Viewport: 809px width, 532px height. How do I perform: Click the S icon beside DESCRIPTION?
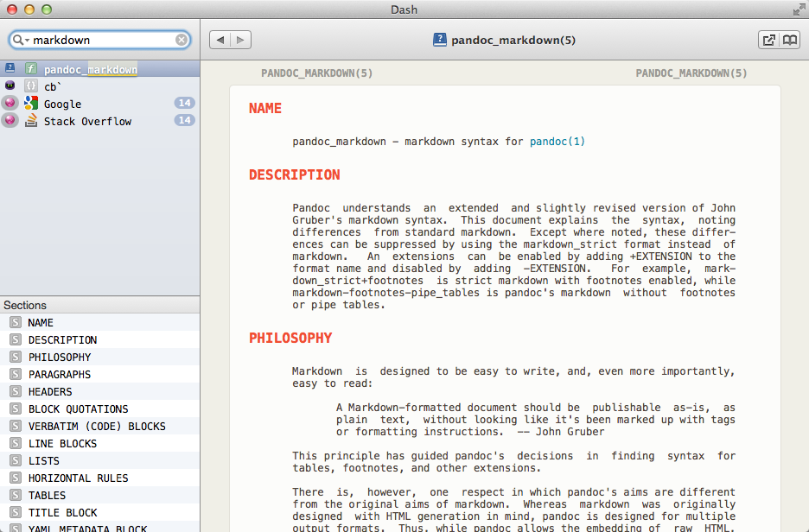[16, 339]
